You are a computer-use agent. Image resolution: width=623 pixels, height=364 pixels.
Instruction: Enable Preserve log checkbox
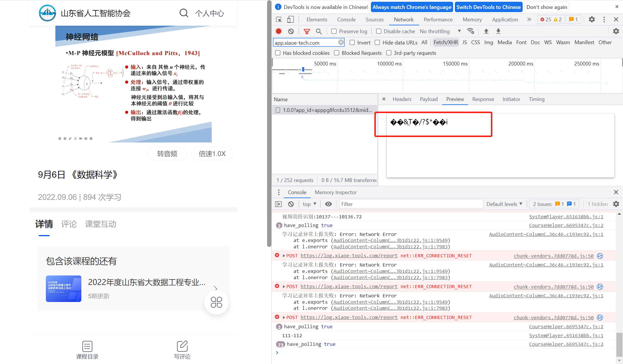334,31
